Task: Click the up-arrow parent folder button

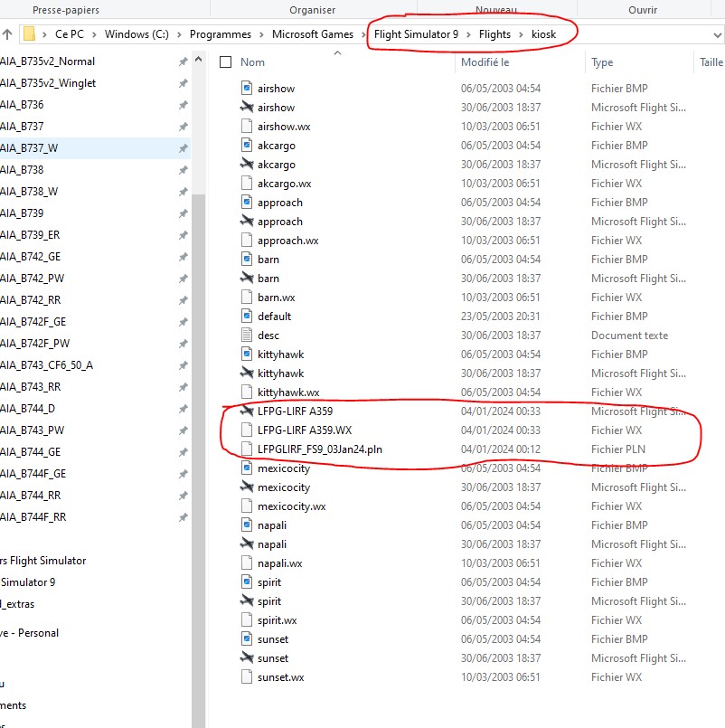Action: (7, 33)
